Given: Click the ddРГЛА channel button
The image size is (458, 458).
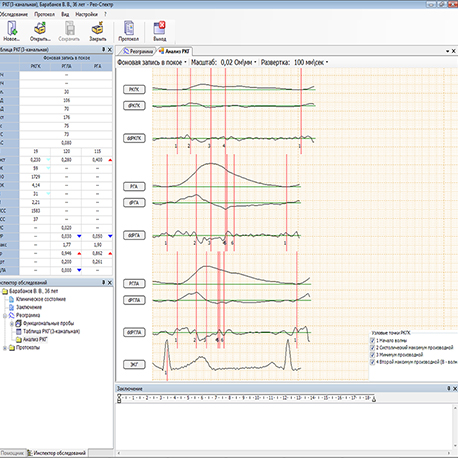Looking at the screenshot, I should pyautogui.click(x=134, y=332).
